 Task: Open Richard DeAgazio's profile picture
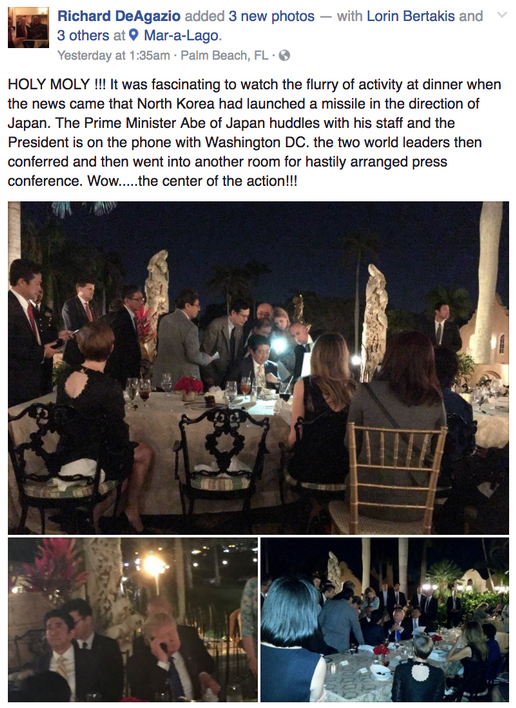(28, 27)
